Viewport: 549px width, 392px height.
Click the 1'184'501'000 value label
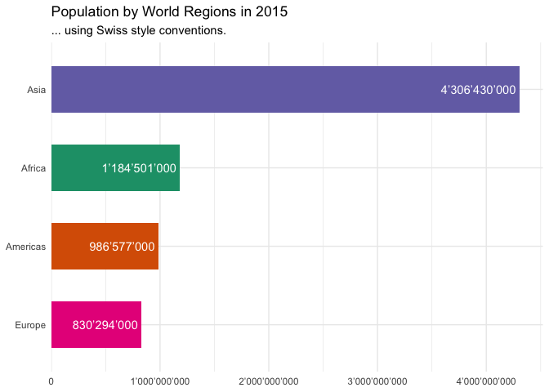tap(139, 168)
